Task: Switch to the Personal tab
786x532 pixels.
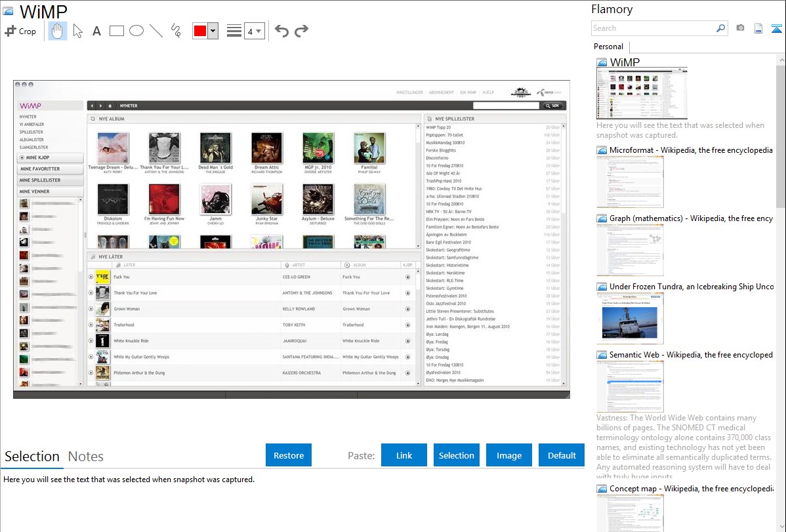Action: tap(609, 47)
